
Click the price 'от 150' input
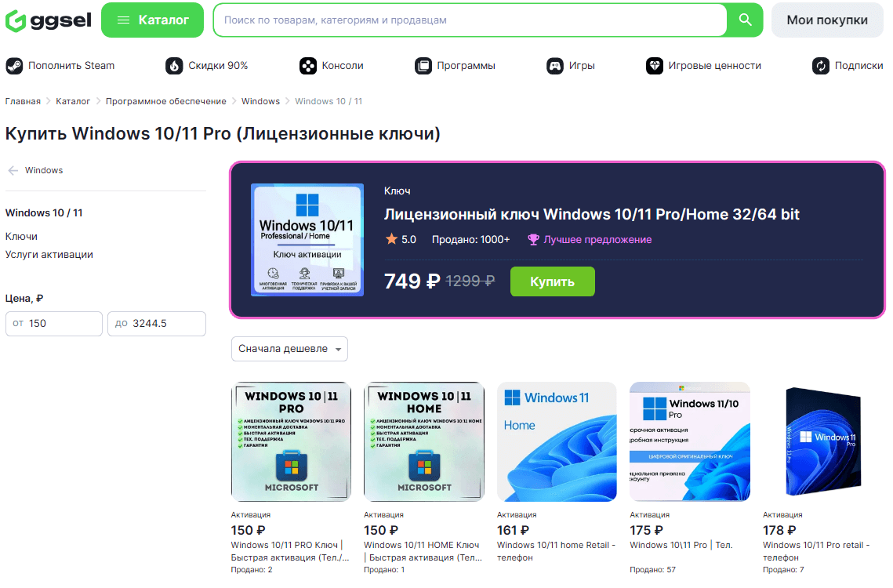click(54, 324)
